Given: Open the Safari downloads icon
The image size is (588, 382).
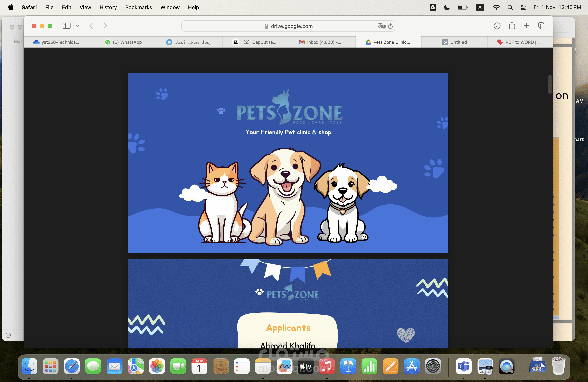Looking at the screenshot, I should pyautogui.click(x=497, y=26).
